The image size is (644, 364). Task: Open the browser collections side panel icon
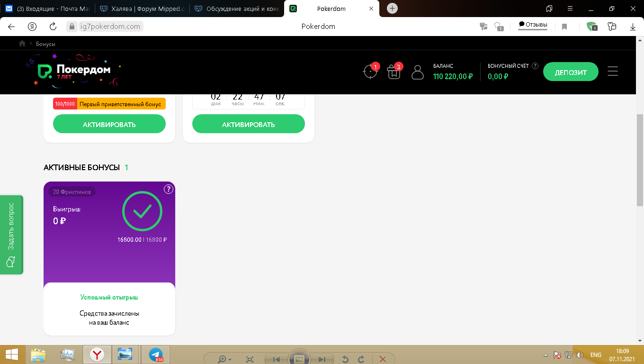(x=549, y=9)
